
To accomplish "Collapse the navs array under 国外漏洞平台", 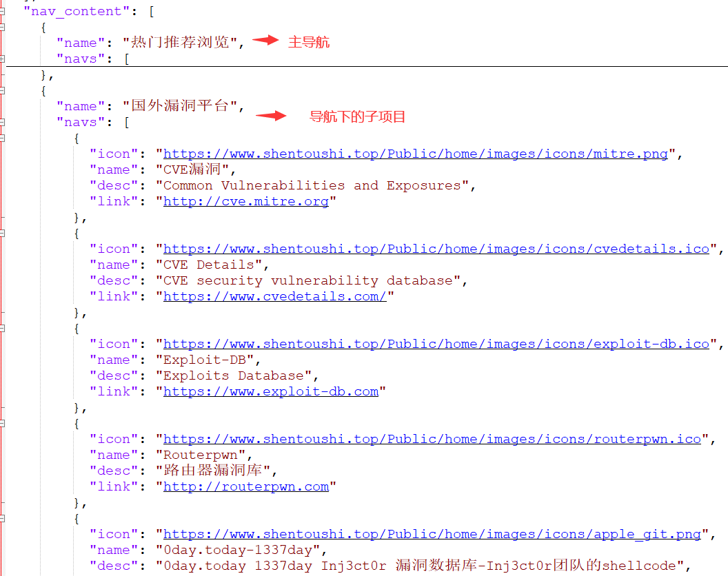I will (2, 122).
